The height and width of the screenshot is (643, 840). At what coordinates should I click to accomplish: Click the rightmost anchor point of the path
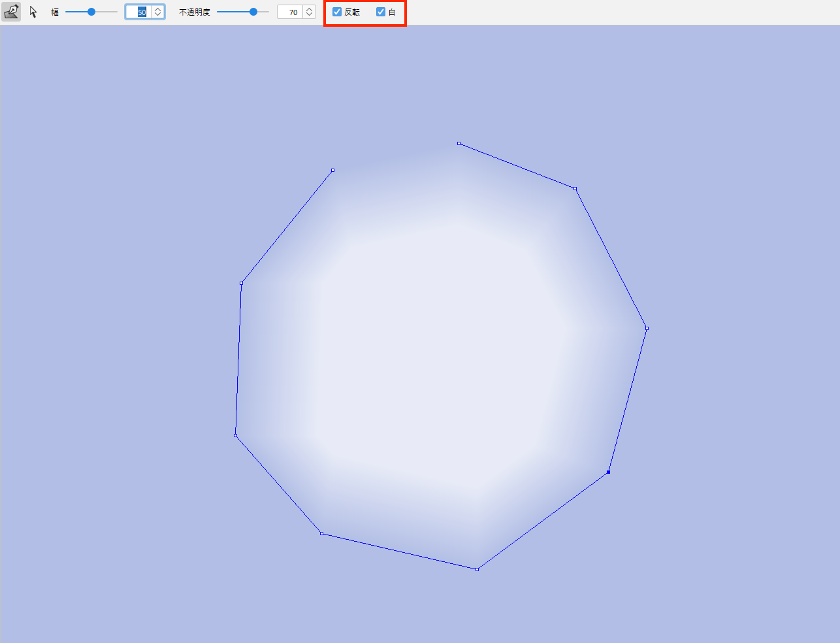[647, 328]
